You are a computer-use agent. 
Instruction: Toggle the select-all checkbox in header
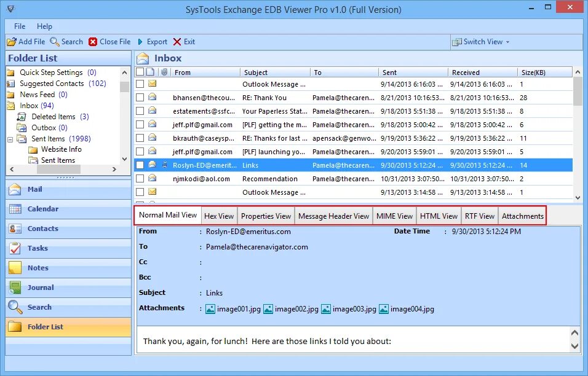pos(140,72)
